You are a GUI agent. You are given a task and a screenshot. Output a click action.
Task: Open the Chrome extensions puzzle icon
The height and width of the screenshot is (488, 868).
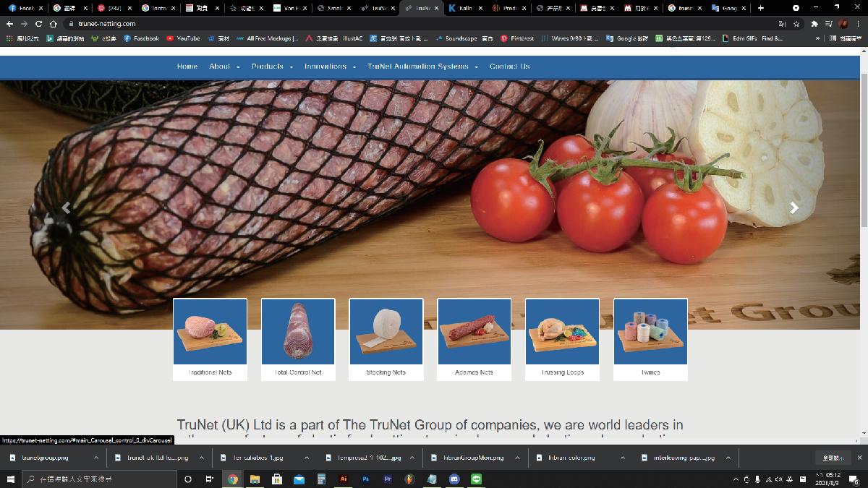point(814,24)
